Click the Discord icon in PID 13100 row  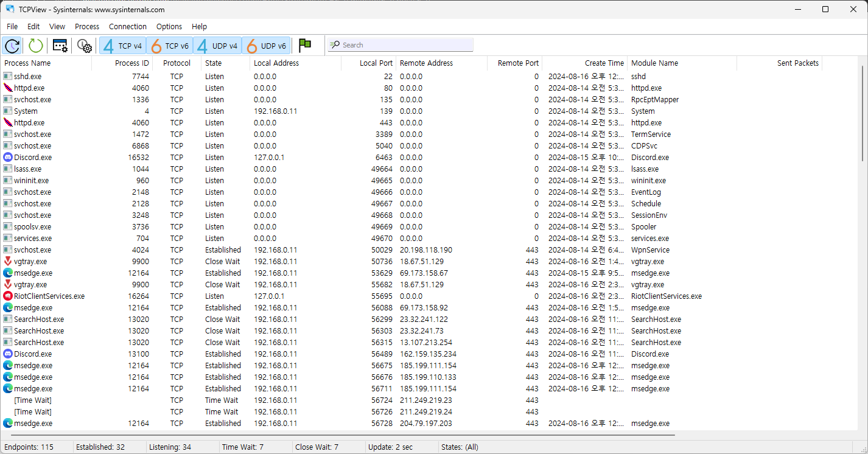(8, 354)
